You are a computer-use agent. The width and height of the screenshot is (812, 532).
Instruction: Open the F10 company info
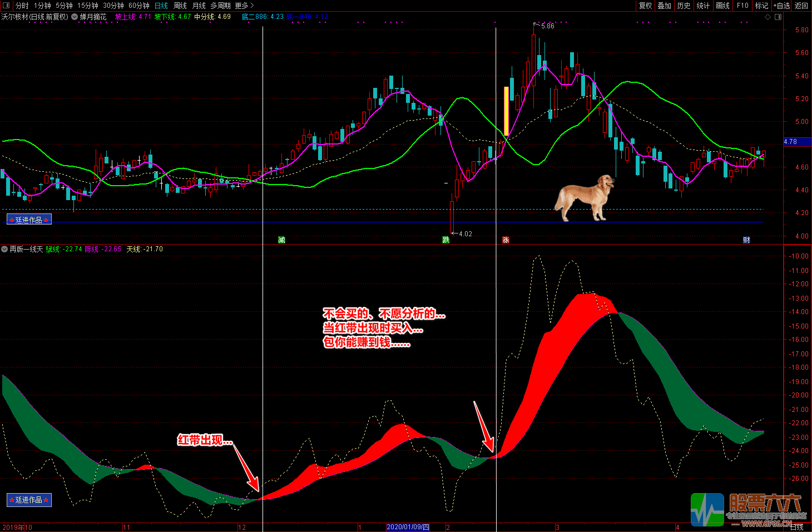[x=742, y=6]
